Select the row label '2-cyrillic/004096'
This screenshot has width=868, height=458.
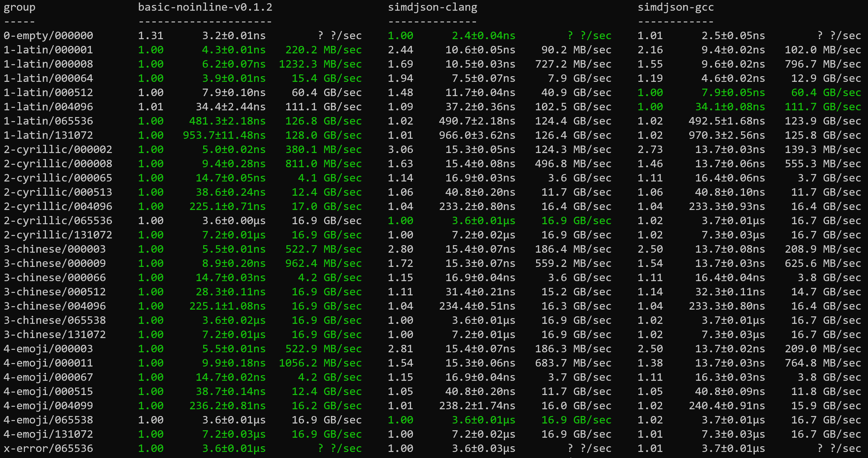58,206
